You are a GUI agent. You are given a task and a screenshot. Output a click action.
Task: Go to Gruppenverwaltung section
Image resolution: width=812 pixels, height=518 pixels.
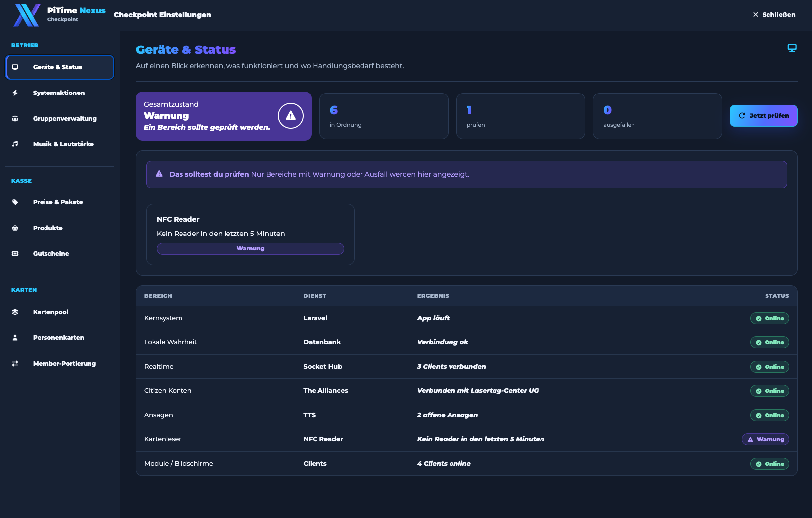60,119
